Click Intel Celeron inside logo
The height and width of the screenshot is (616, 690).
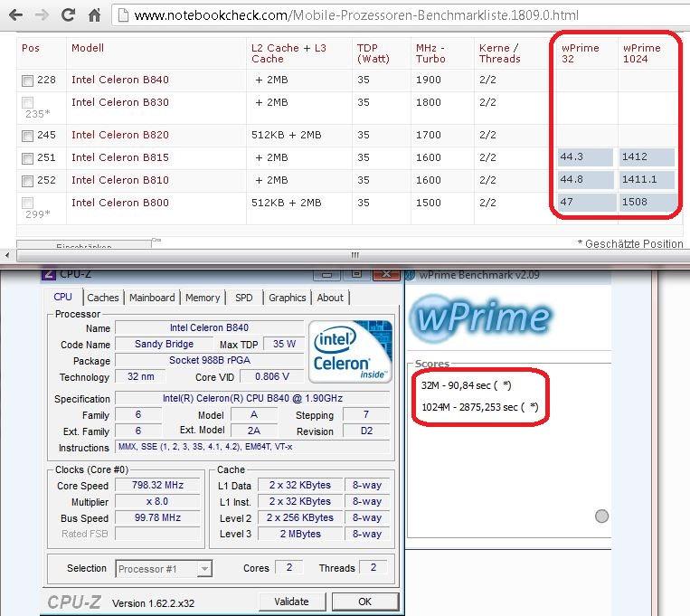[350, 351]
